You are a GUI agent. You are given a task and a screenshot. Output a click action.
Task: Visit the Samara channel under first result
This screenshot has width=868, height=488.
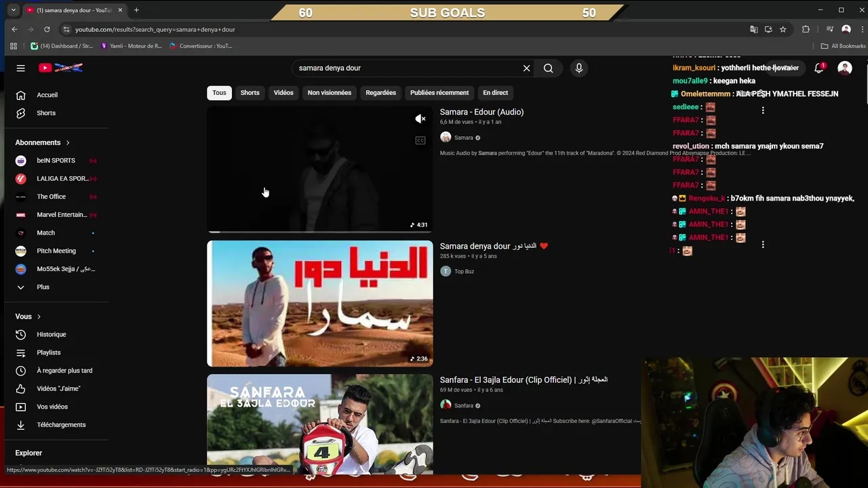click(x=464, y=138)
